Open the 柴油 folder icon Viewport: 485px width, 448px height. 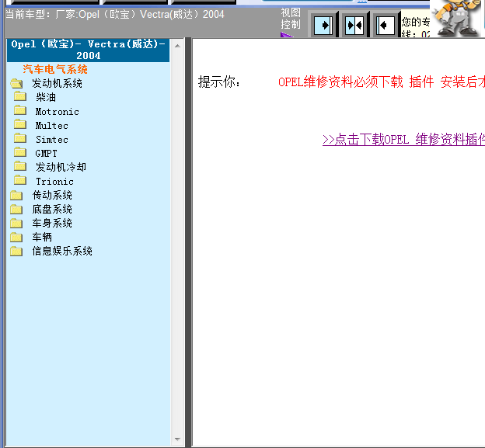pos(20,96)
